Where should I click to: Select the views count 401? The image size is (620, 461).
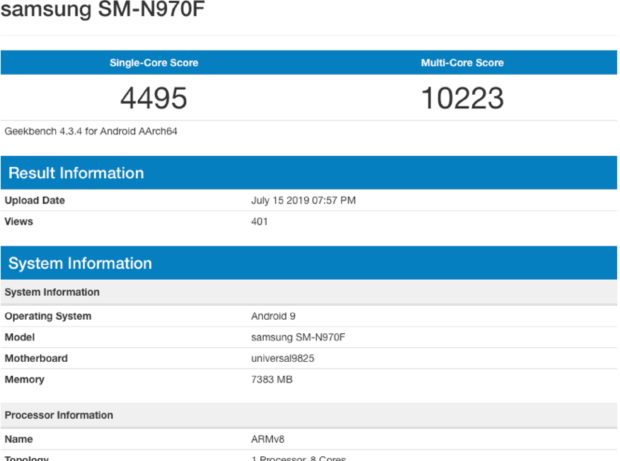(x=259, y=221)
